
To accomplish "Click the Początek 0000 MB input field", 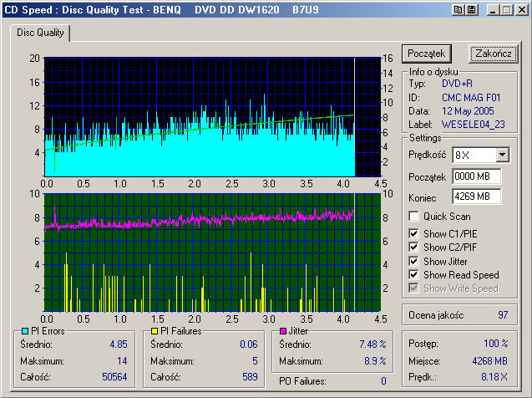I will [477, 176].
